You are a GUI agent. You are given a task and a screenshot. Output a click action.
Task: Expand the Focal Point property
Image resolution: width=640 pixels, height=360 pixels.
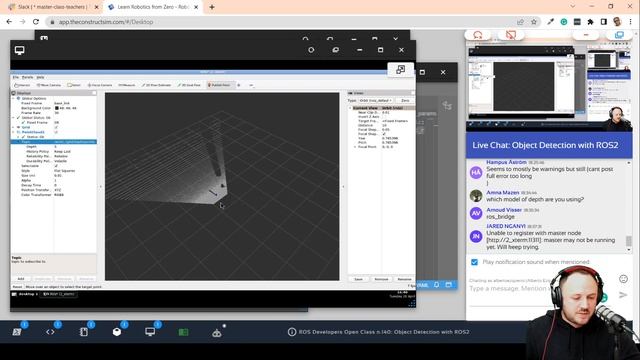pos(355,147)
